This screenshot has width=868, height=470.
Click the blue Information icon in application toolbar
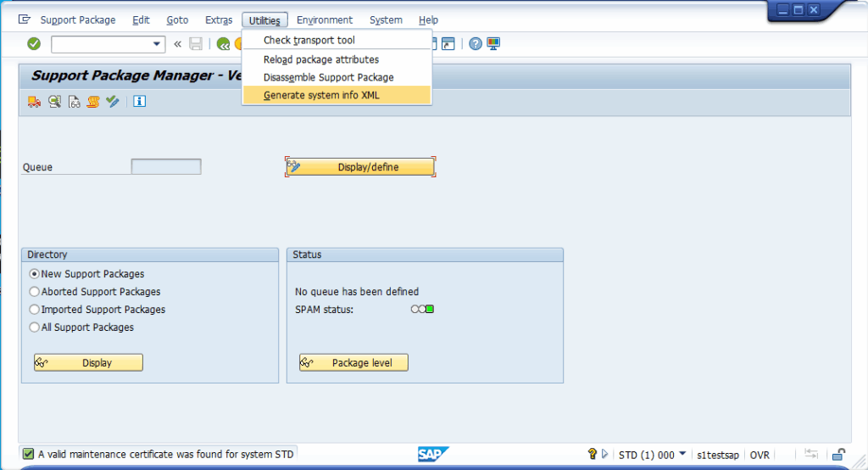(139, 102)
